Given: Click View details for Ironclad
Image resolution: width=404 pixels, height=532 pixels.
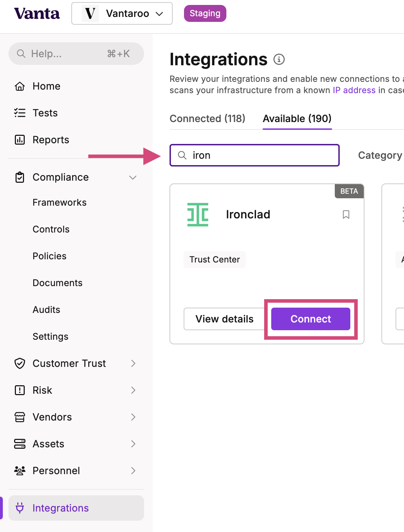Looking at the screenshot, I should point(224,319).
